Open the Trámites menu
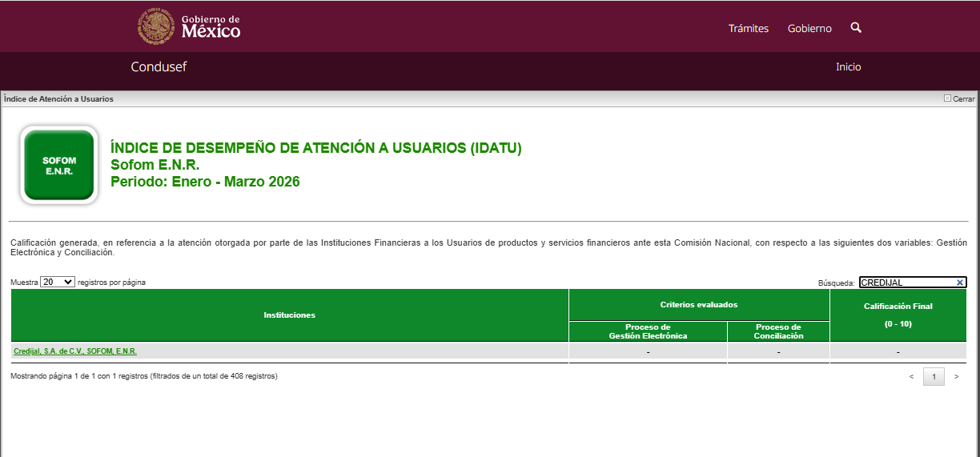The image size is (980, 457). [749, 28]
